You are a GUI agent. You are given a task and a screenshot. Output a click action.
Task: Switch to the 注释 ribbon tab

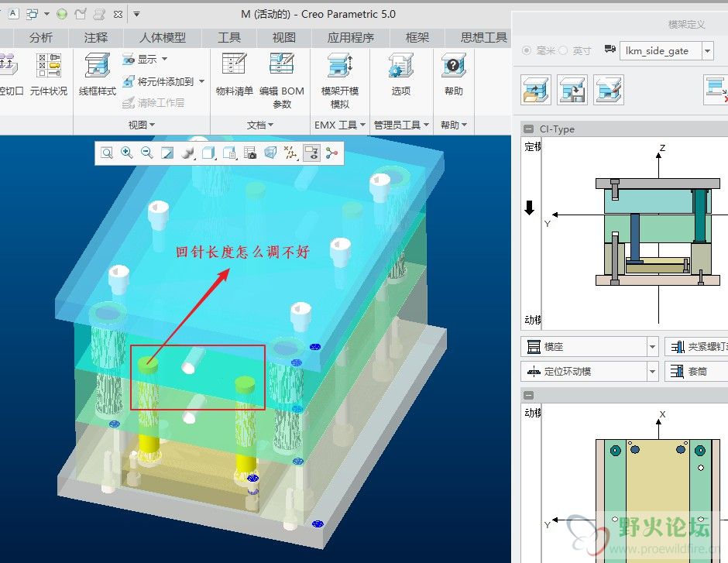[x=95, y=38]
